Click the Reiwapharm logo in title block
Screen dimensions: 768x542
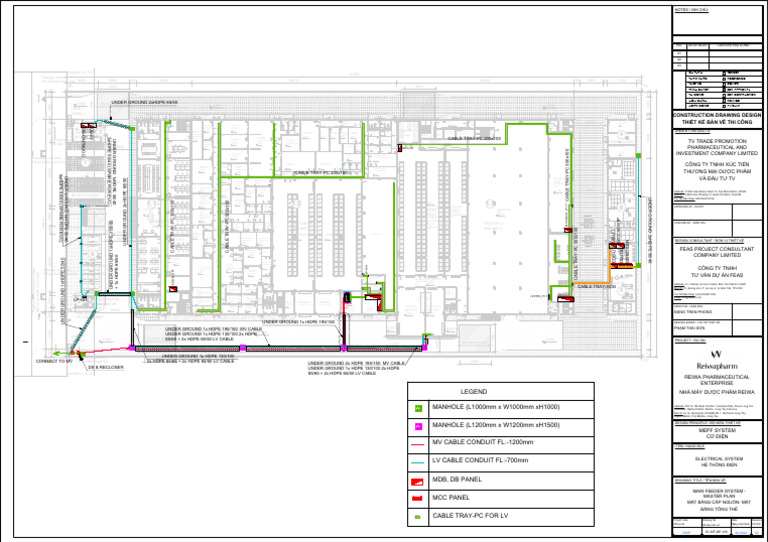pos(717,359)
